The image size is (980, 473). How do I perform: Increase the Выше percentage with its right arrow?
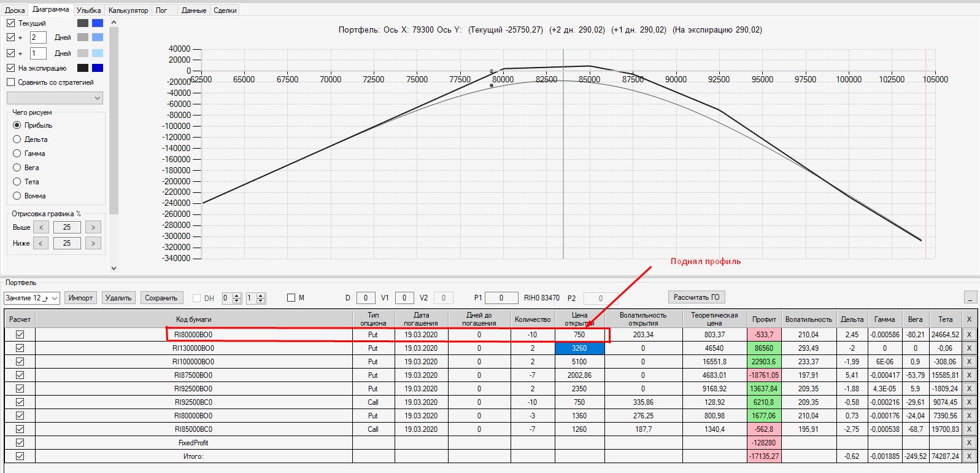[x=93, y=227]
